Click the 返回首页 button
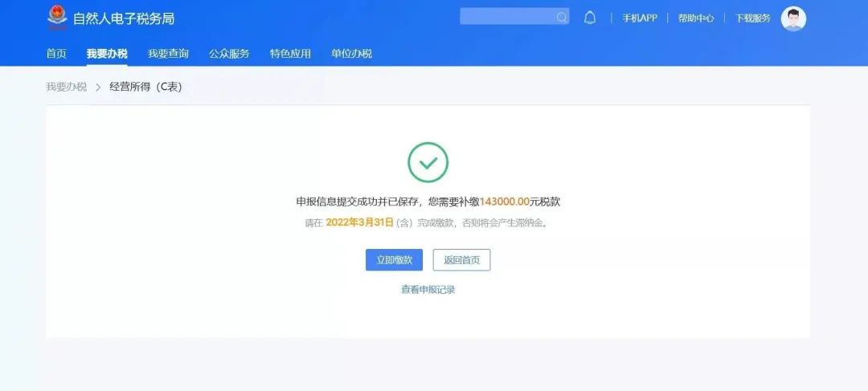This screenshot has height=391, width=868. [x=461, y=260]
